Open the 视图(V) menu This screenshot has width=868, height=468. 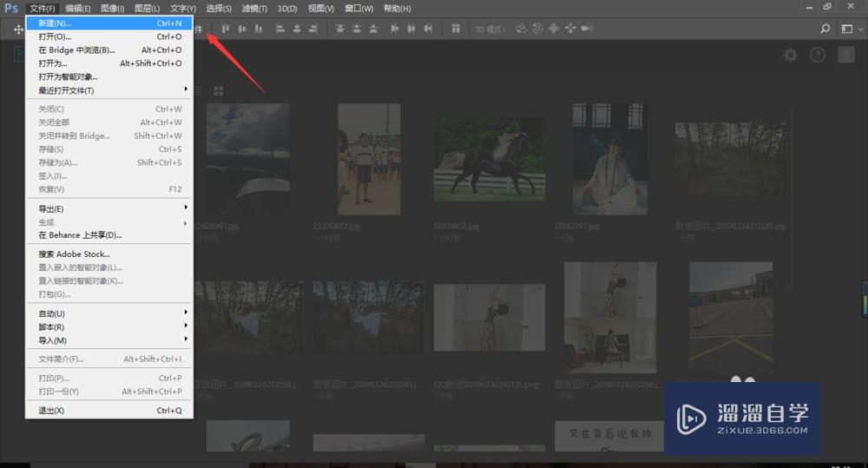click(x=320, y=9)
